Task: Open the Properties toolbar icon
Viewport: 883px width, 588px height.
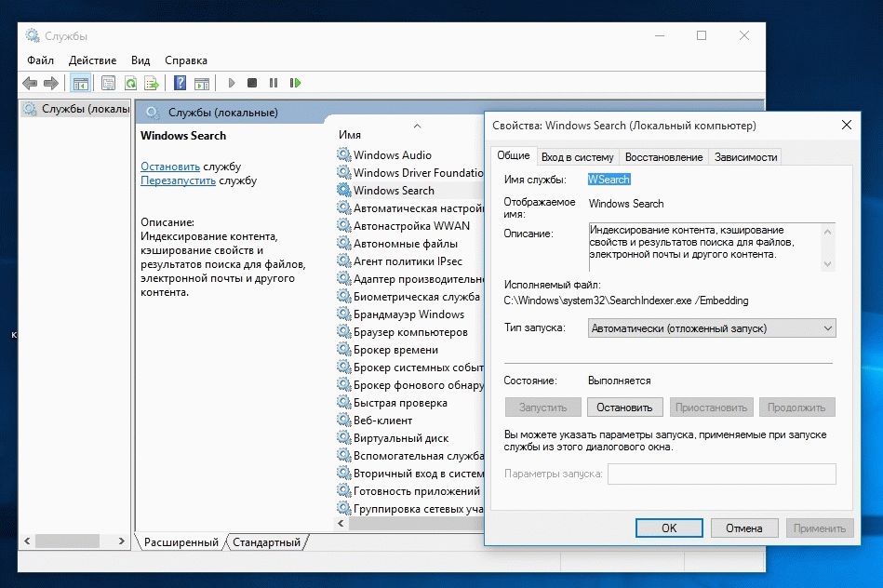Action: (x=108, y=84)
